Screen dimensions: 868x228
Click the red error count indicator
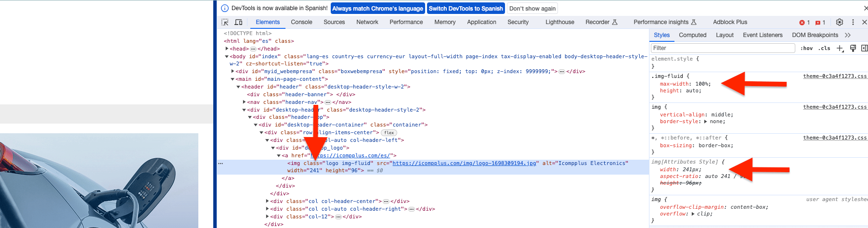click(x=804, y=23)
